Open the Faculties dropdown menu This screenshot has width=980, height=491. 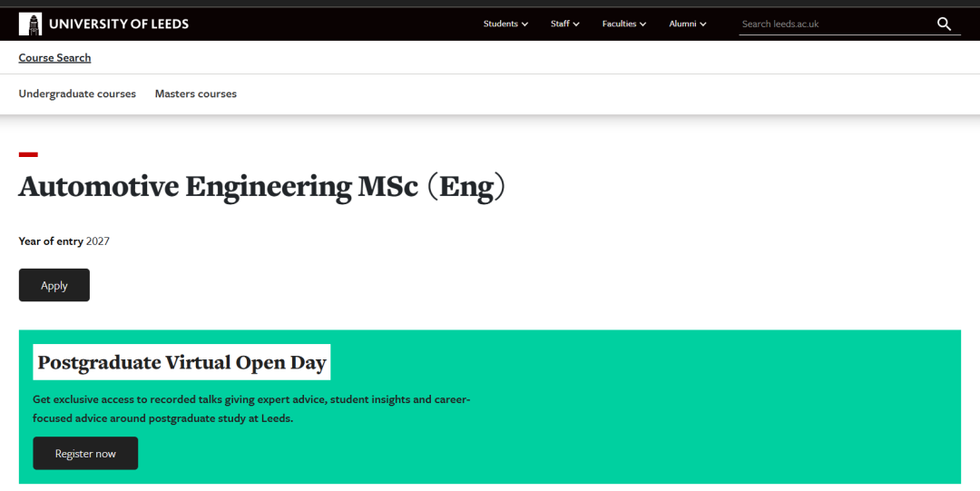click(623, 24)
